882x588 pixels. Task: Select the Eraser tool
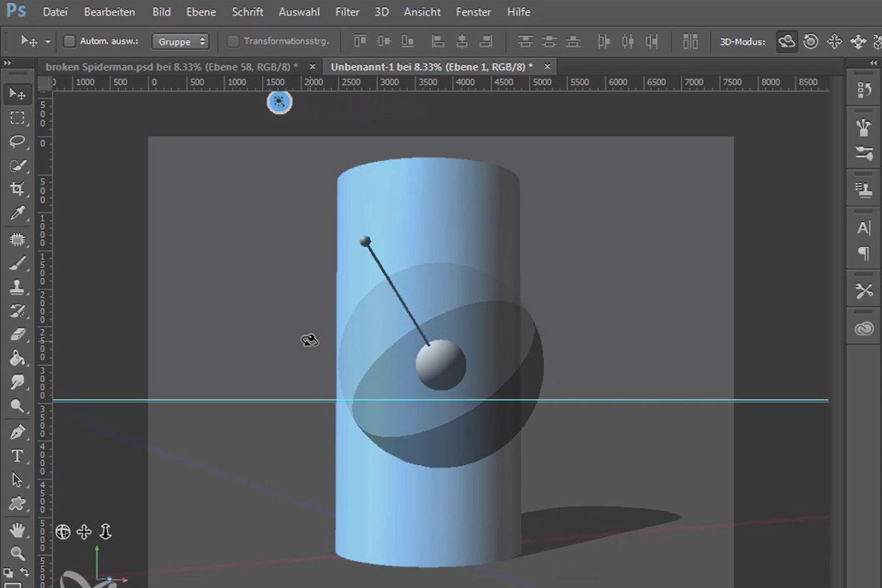pos(18,334)
